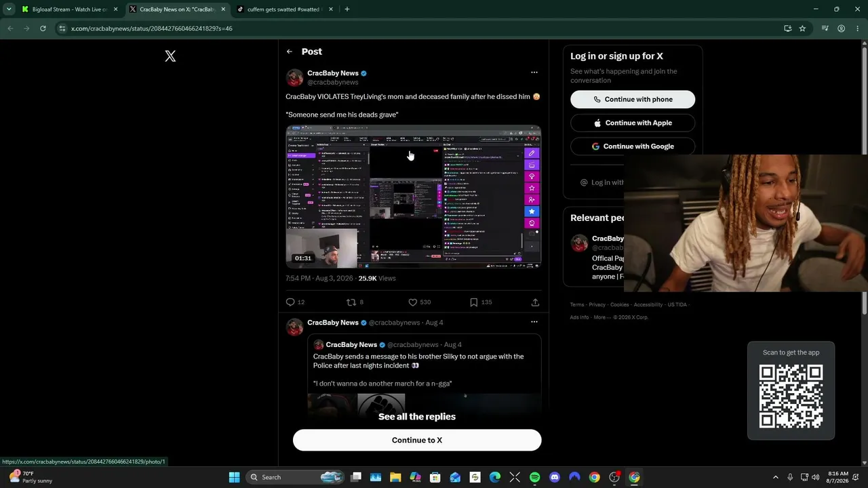Click the Continue to X button

click(417, 440)
